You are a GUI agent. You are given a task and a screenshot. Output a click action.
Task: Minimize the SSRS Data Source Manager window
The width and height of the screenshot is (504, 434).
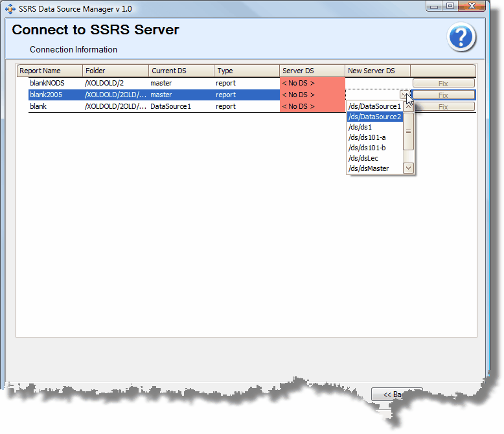click(434, 6)
